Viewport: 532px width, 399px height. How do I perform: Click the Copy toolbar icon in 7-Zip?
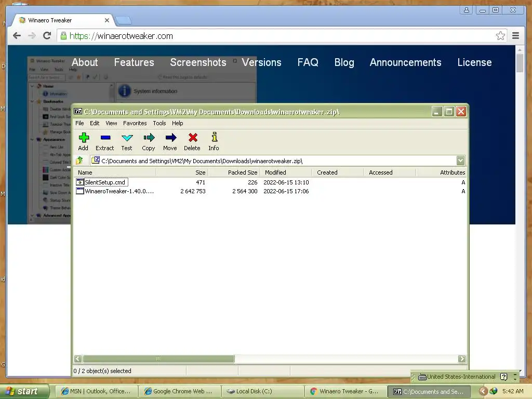(149, 137)
